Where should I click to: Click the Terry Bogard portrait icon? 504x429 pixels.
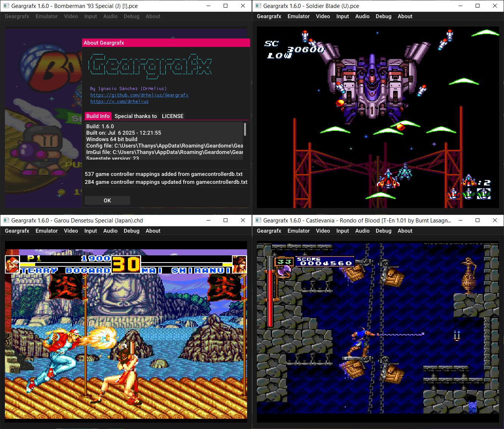12,264
